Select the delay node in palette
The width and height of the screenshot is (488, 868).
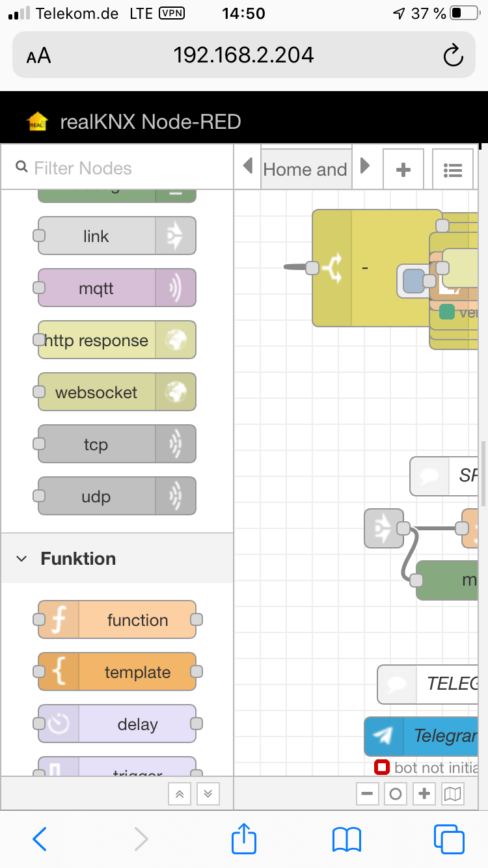pos(117,724)
